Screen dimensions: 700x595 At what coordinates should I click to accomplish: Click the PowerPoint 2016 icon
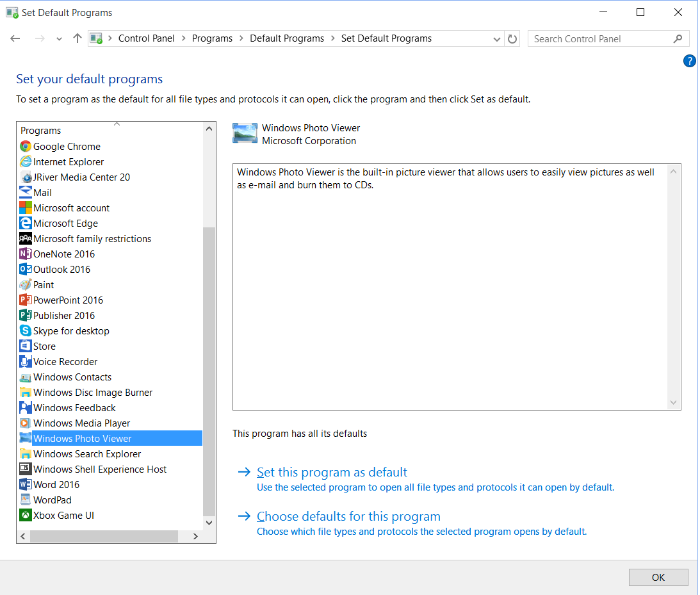(26, 300)
